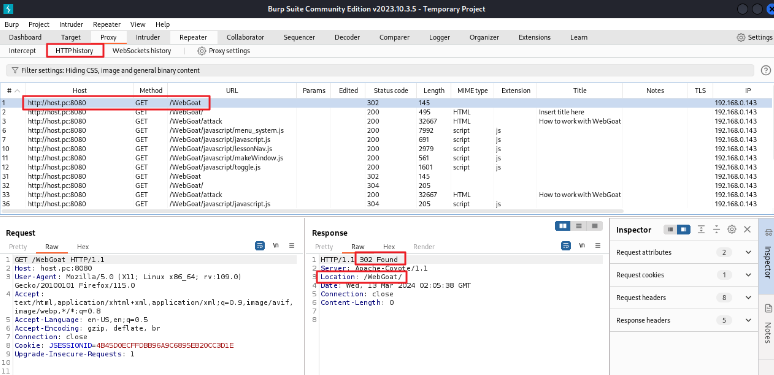Viewport: 774px width, 375px height.
Task: Sort by the # column arrow
Action: click(18, 91)
